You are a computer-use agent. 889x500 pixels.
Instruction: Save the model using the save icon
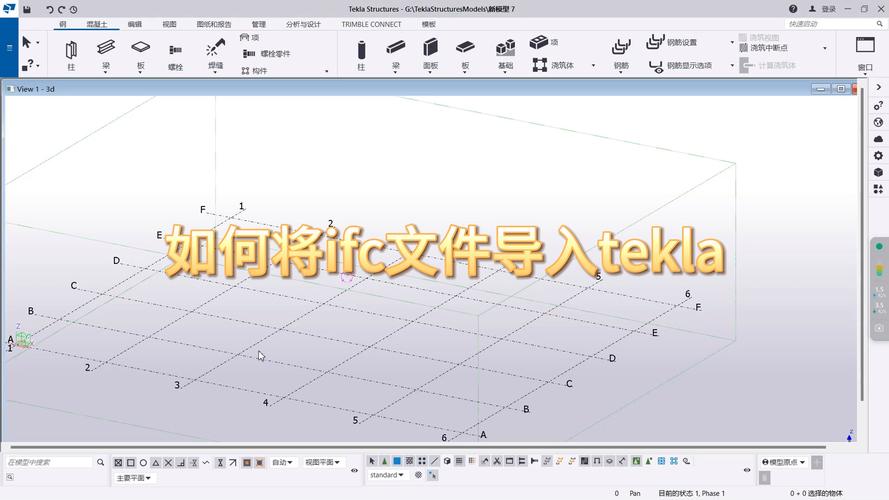27,9
